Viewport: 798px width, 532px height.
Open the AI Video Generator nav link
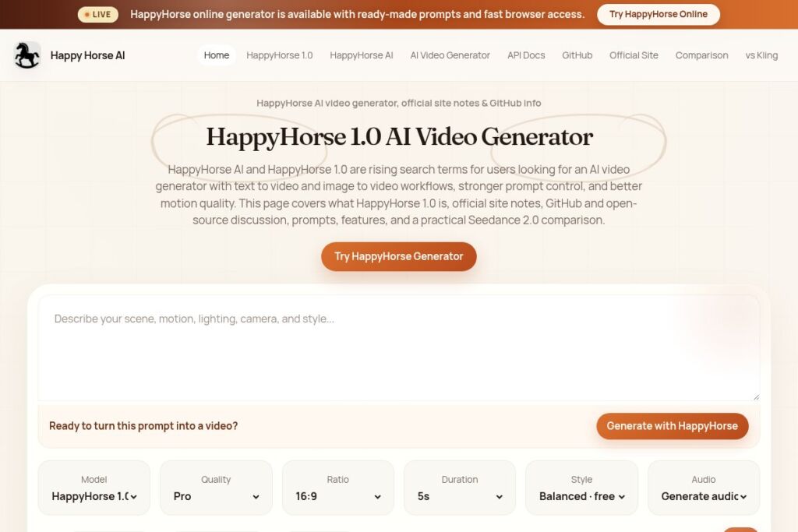pos(450,55)
